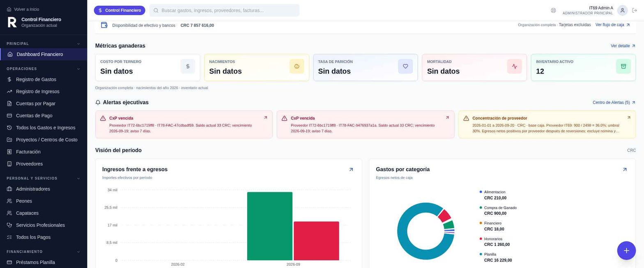
Task: Open arrow on CxP vencida IT78-FAC-47cdbadf59 alert
Action: pos(265,118)
